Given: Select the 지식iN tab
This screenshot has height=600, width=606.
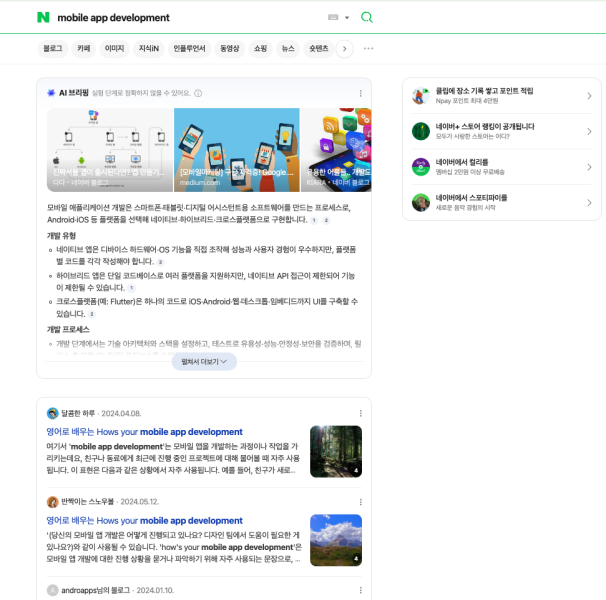Looking at the screenshot, I should 149,49.
